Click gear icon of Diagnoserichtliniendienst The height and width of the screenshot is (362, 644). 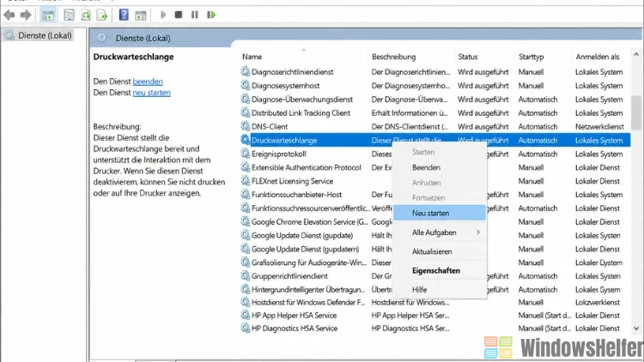(x=246, y=71)
